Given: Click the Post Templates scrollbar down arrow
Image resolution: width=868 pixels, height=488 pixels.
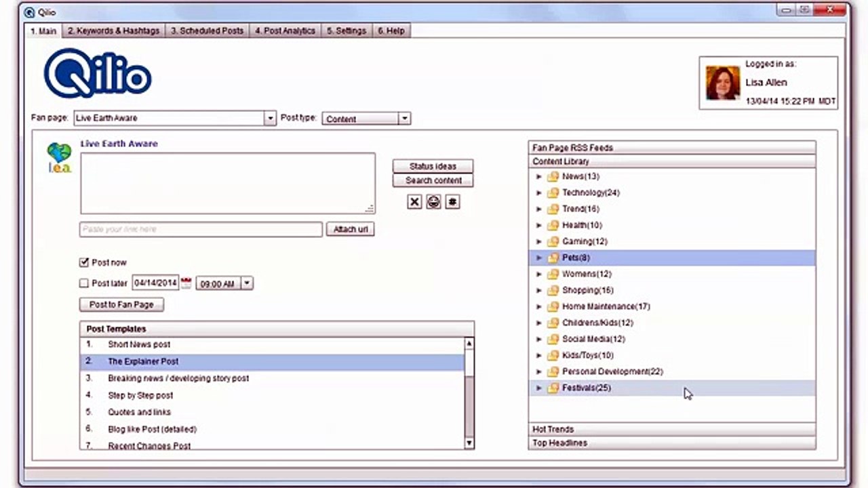Looking at the screenshot, I should tap(469, 443).
